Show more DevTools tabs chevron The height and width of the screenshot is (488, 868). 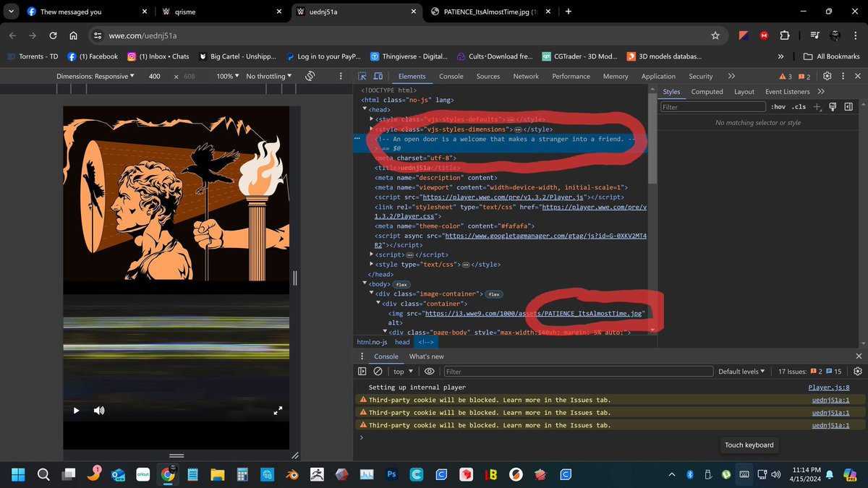731,76
